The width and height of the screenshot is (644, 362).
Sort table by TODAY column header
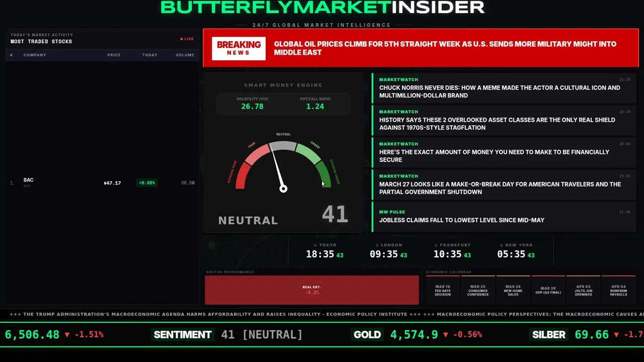point(149,55)
